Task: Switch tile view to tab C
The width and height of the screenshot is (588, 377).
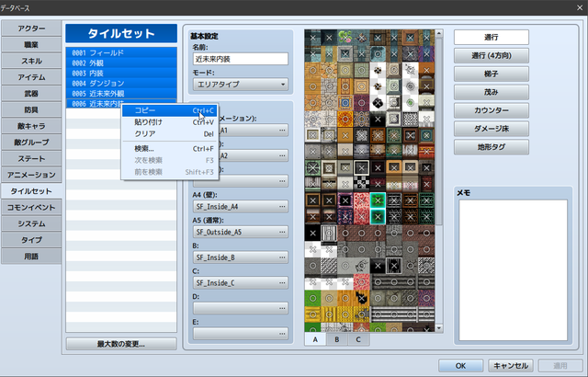Action: click(x=358, y=339)
